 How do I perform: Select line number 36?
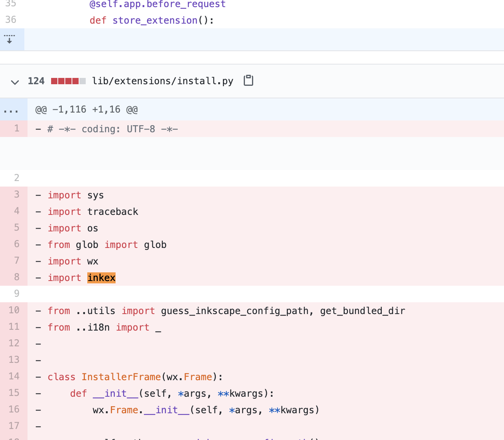(11, 20)
